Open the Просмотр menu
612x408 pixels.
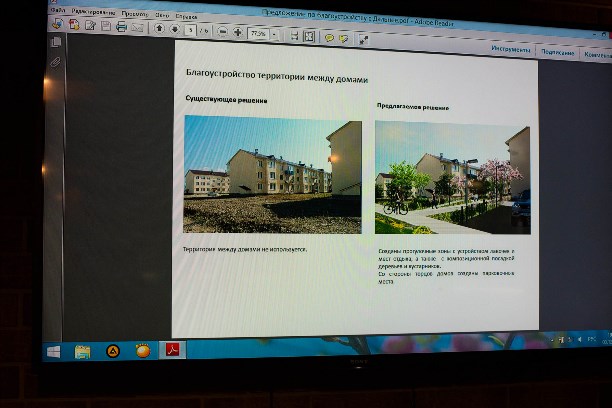(135, 14)
